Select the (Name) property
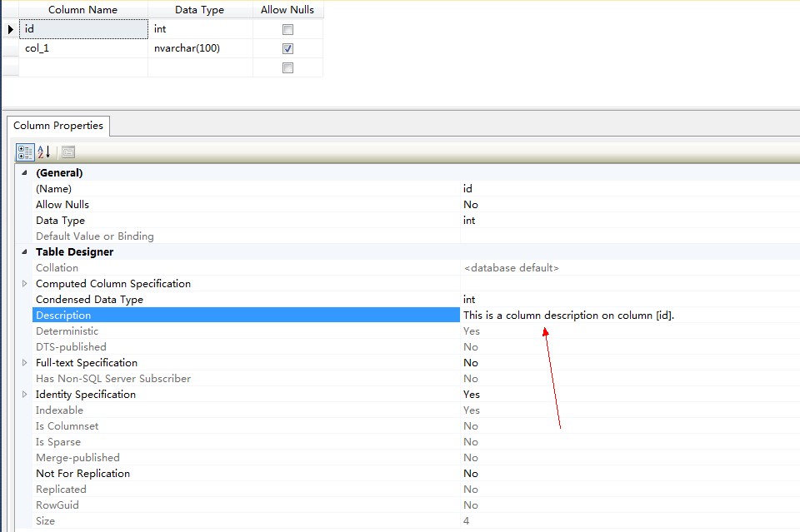The height and width of the screenshot is (532, 800). tap(246, 188)
